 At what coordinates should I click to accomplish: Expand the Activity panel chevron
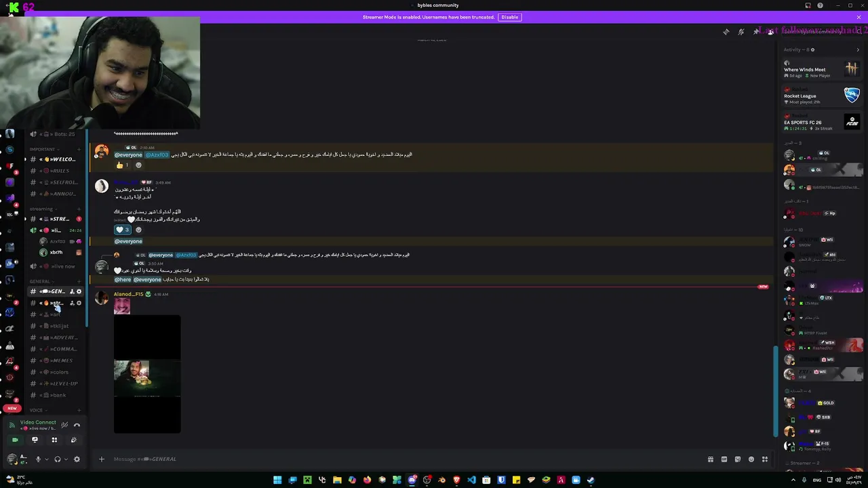[x=858, y=49]
